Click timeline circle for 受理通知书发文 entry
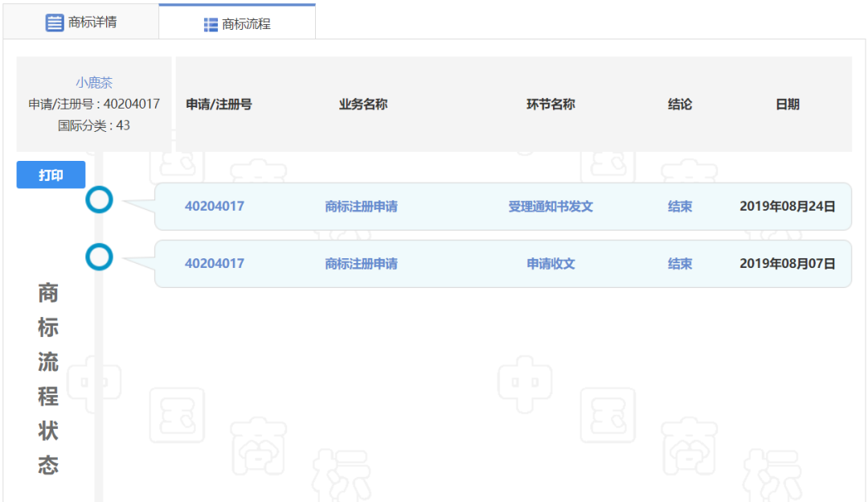868x502 pixels. 100,200
